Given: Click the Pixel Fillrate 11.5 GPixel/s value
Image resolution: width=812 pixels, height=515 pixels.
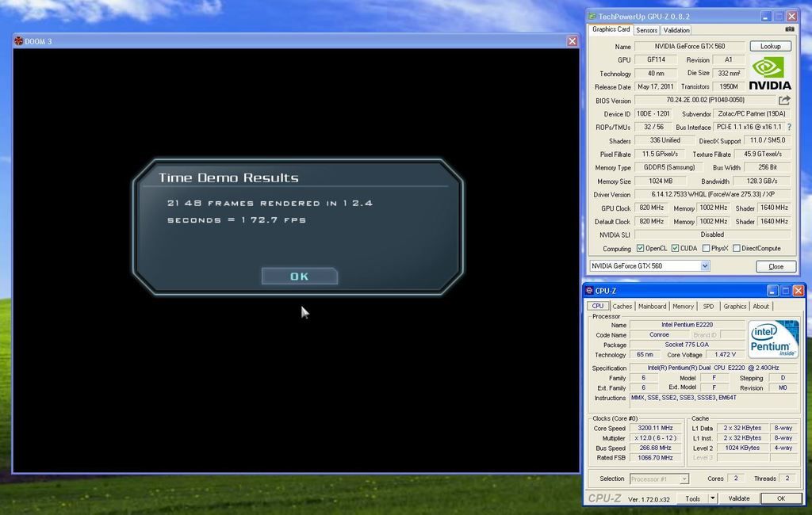Looking at the screenshot, I should 661,154.
